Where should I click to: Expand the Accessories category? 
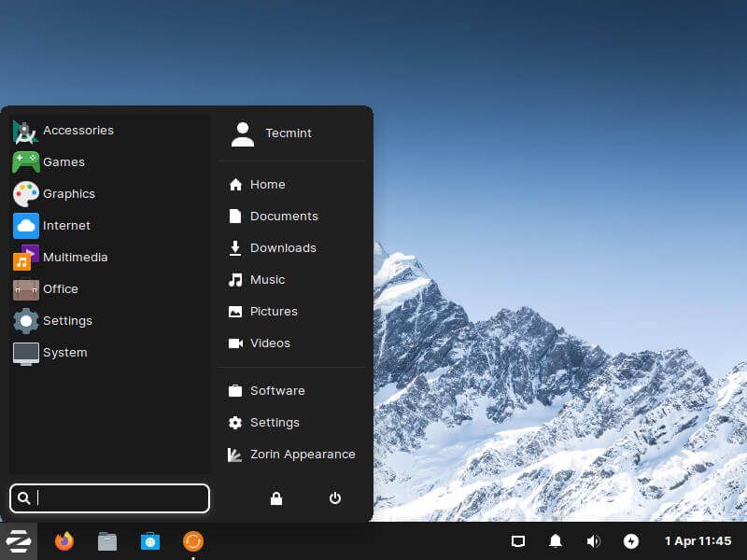(78, 130)
